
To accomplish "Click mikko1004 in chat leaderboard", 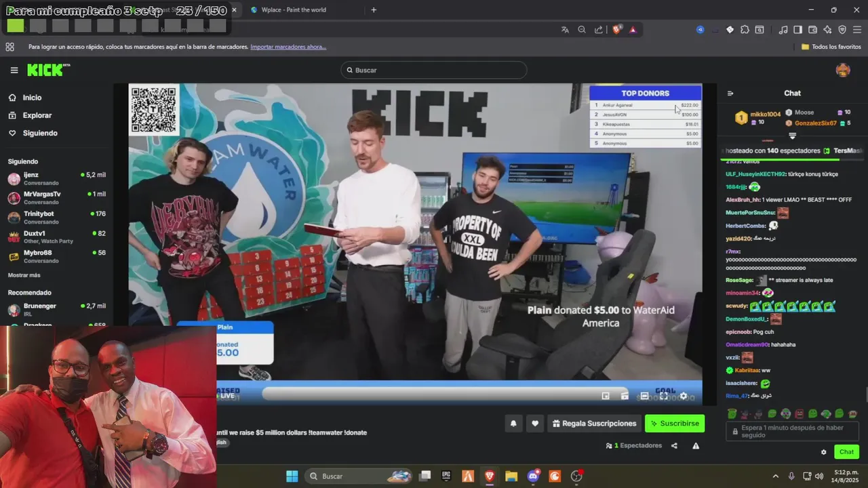I will tap(765, 115).
